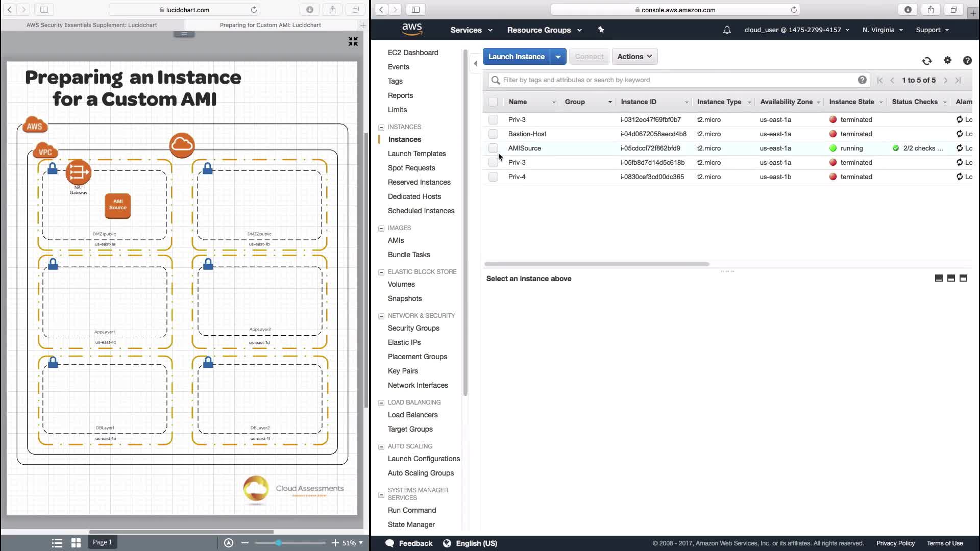The width and height of the screenshot is (980, 551).
Task: Open the table settings gear icon
Action: pos(947,60)
